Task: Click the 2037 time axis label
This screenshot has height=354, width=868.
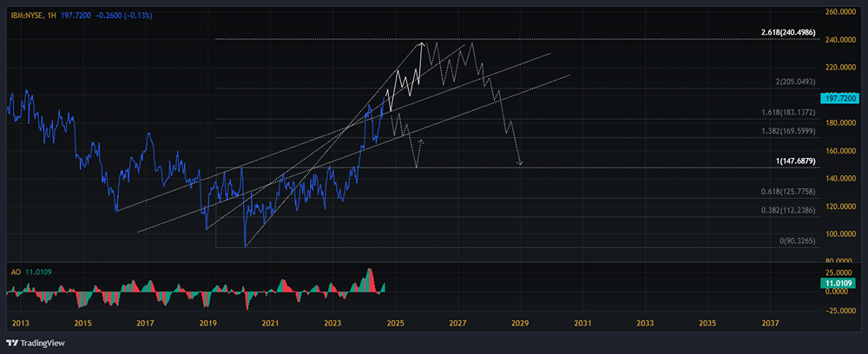Action: click(x=771, y=323)
